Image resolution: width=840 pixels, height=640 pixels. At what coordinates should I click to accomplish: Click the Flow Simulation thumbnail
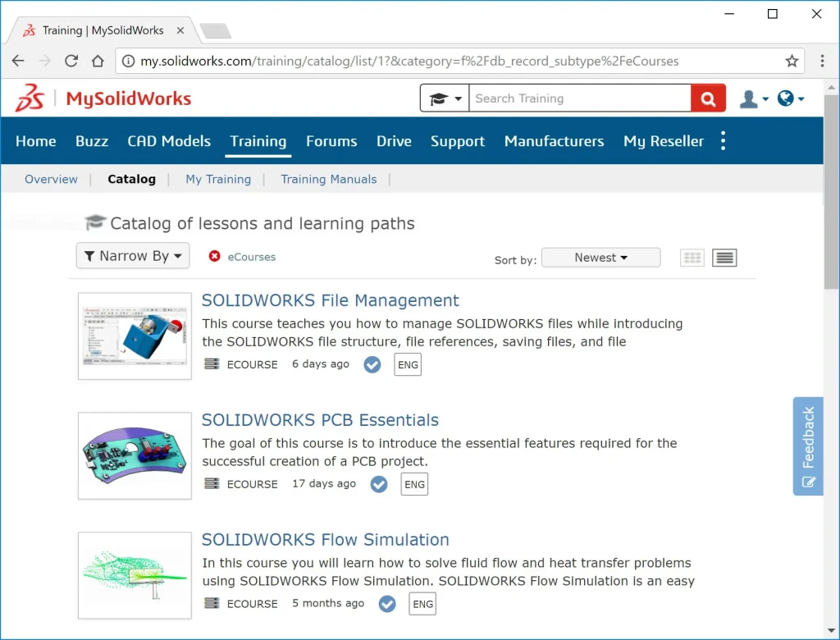click(x=135, y=575)
